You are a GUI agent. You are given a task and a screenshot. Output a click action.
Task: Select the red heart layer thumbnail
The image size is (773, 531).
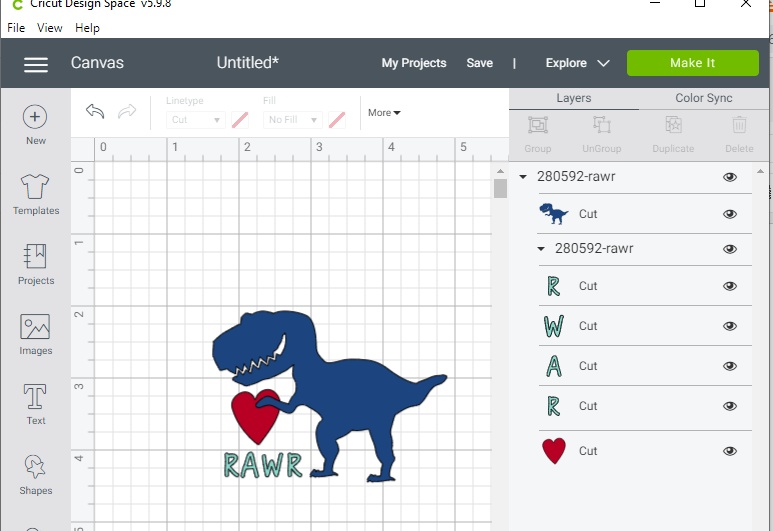click(x=554, y=451)
